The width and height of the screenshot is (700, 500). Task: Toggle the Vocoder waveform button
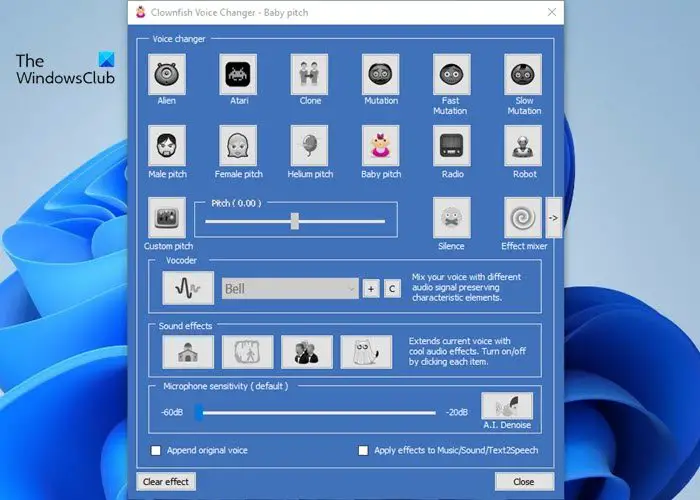click(188, 288)
